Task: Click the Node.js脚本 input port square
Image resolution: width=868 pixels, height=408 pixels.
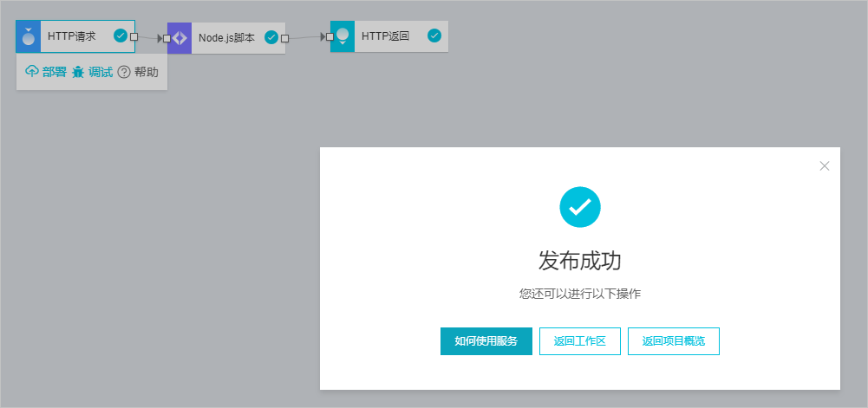Action: click(166, 38)
